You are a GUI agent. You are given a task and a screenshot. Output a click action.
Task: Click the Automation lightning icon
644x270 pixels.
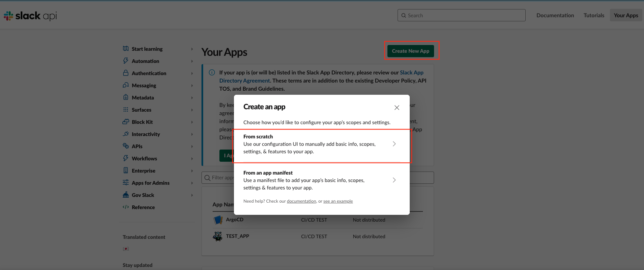point(126,61)
